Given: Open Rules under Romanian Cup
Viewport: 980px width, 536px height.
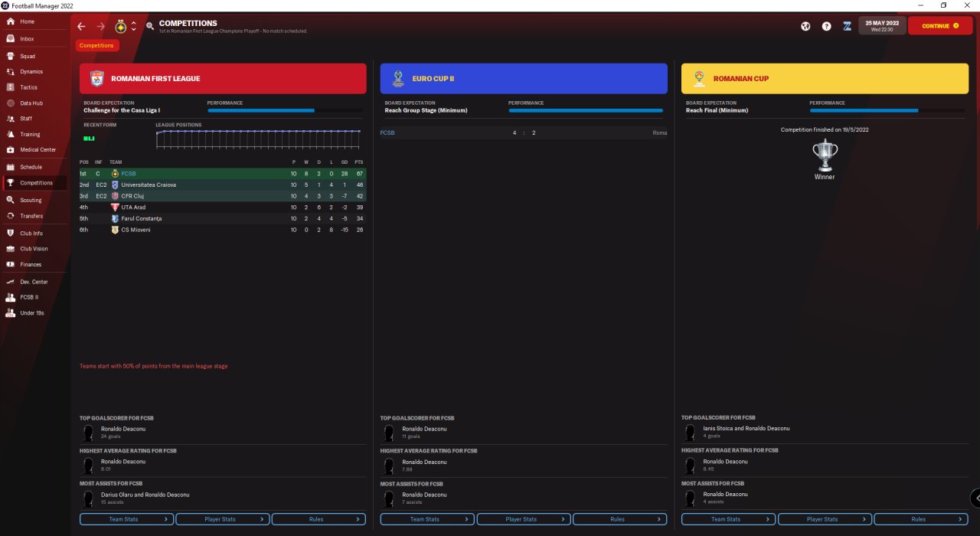Looking at the screenshot, I should (920, 519).
